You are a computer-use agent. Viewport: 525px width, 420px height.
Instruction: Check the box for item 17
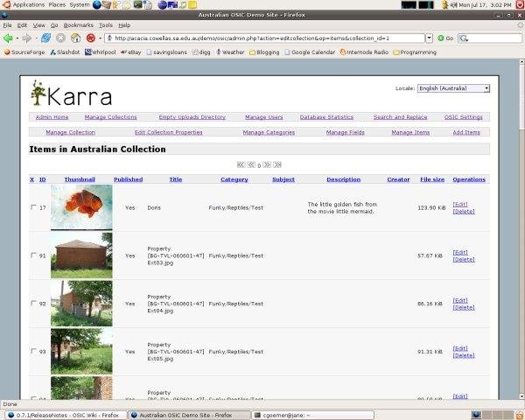33,208
